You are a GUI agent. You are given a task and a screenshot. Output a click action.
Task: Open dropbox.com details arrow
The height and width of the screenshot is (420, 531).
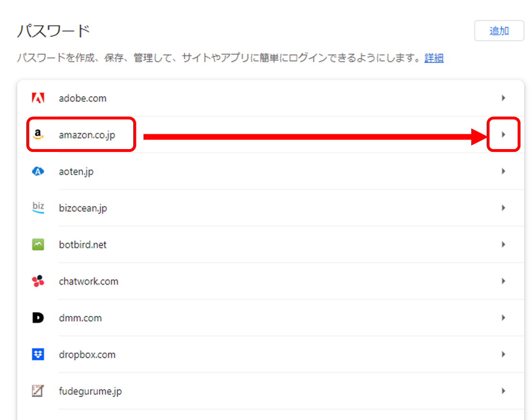coord(503,354)
